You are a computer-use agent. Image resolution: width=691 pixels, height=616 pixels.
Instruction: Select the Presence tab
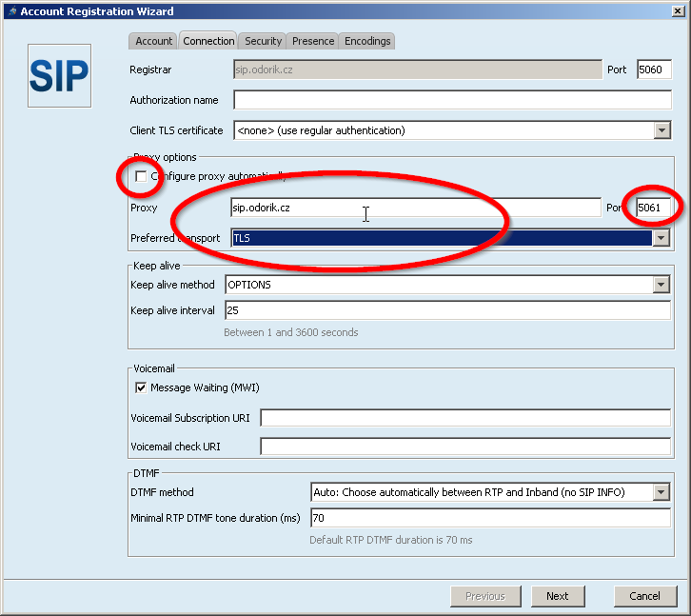(313, 41)
